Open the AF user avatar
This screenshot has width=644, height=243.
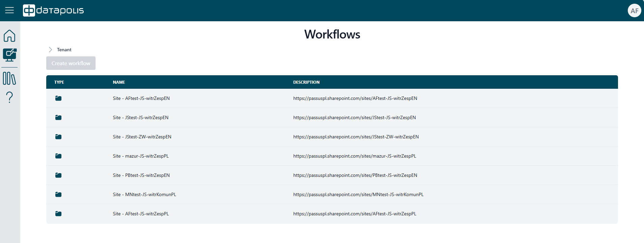pyautogui.click(x=634, y=10)
